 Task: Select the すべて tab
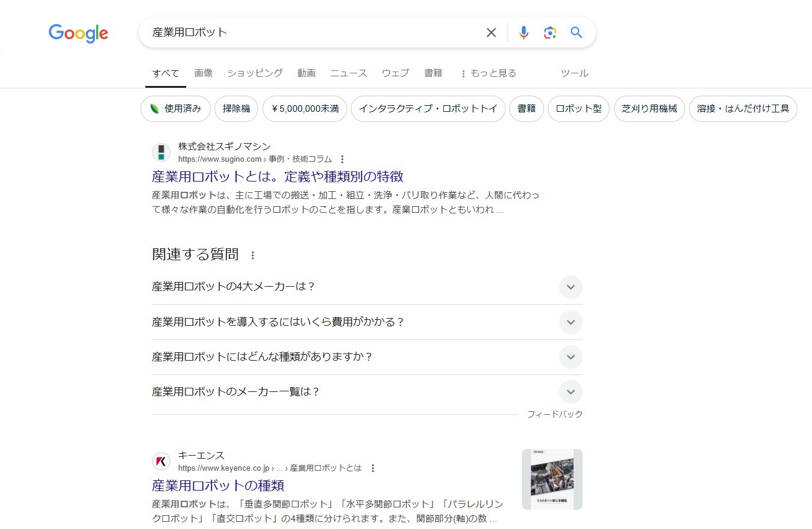click(x=166, y=73)
